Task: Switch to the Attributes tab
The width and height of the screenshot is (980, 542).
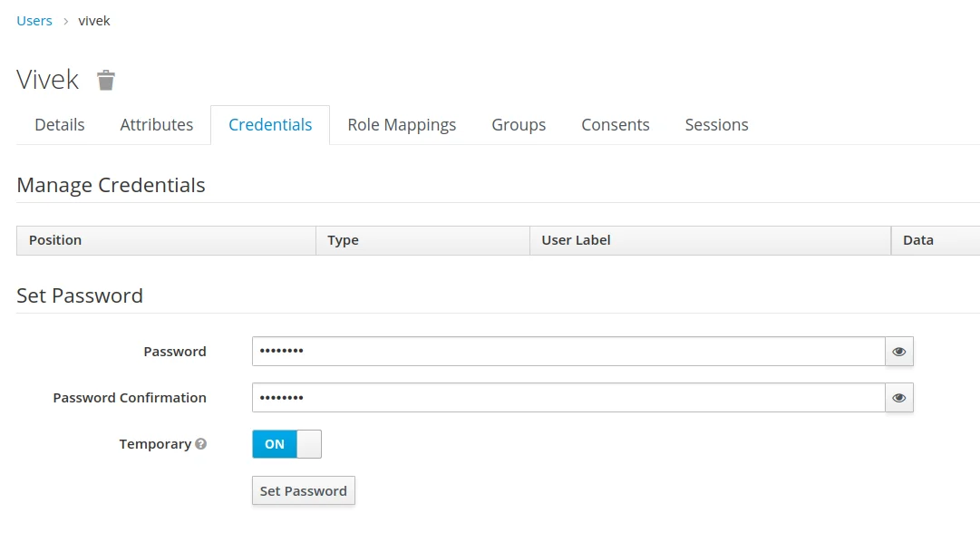Action: pyautogui.click(x=156, y=125)
